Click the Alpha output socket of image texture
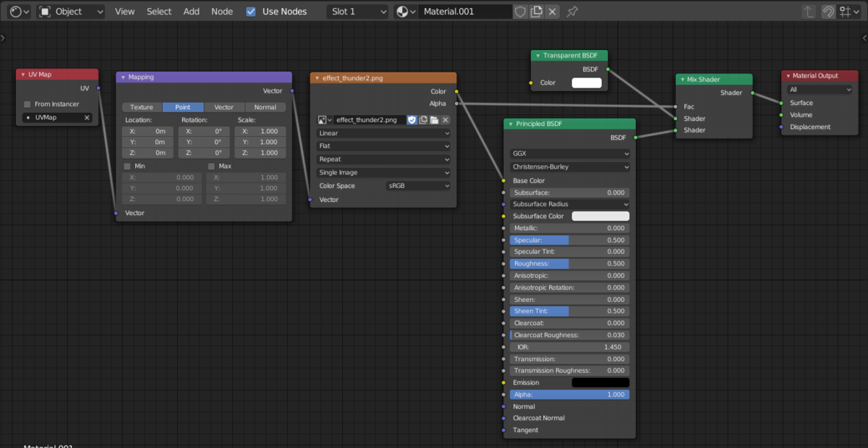868x448 pixels. pos(456,103)
